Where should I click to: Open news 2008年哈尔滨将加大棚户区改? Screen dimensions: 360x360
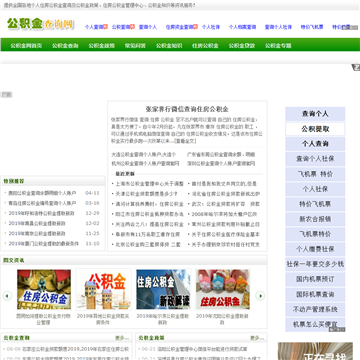coord(224,214)
